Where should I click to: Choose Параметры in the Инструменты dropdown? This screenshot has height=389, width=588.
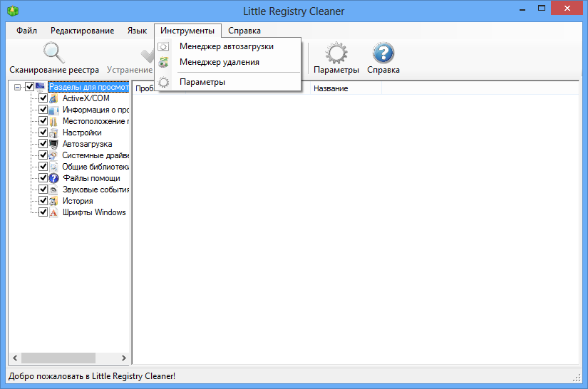tap(228, 82)
